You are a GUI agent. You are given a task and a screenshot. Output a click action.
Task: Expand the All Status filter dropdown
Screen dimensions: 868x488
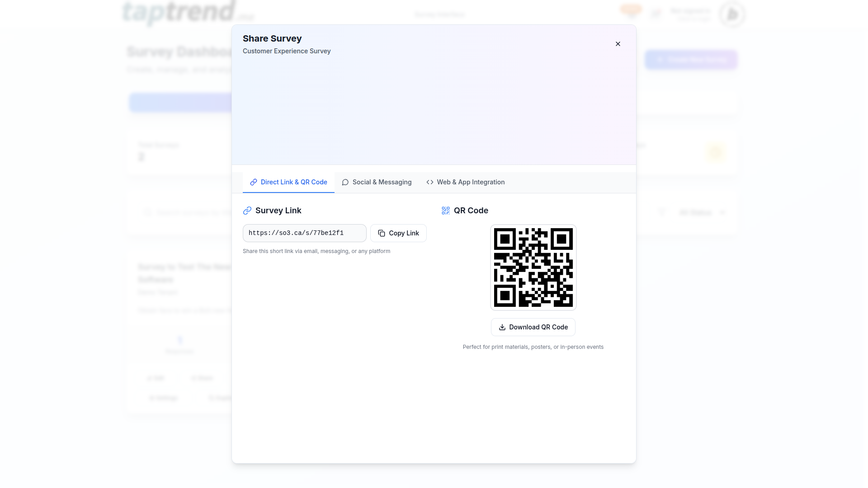tap(702, 212)
